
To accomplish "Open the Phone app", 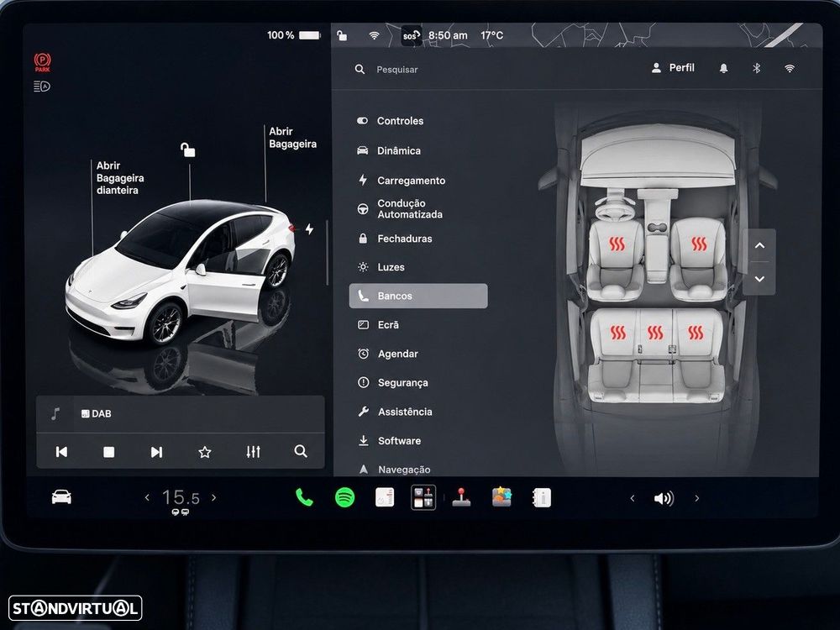I will coord(304,497).
